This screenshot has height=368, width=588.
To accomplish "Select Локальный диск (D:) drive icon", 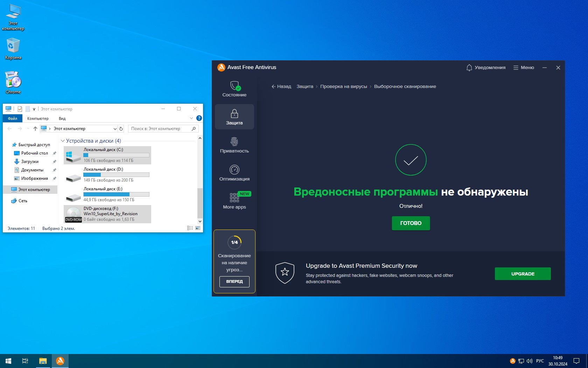I will 73,178.
